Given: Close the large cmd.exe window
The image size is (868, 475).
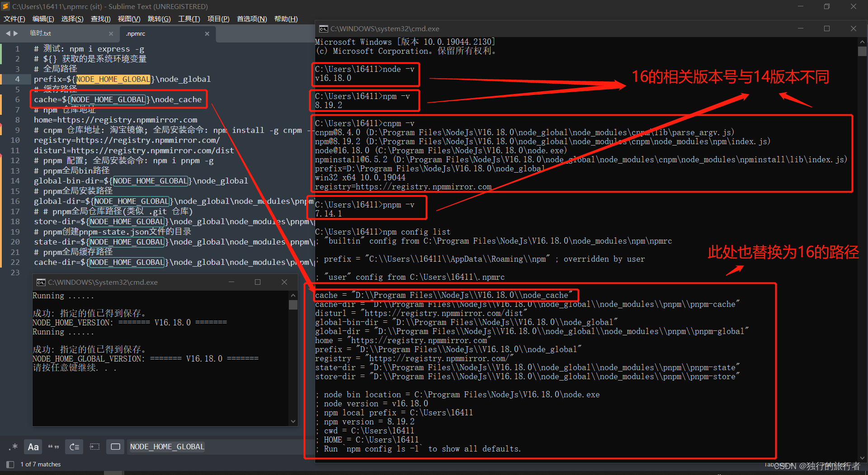Looking at the screenshot, I should (854, 28).
